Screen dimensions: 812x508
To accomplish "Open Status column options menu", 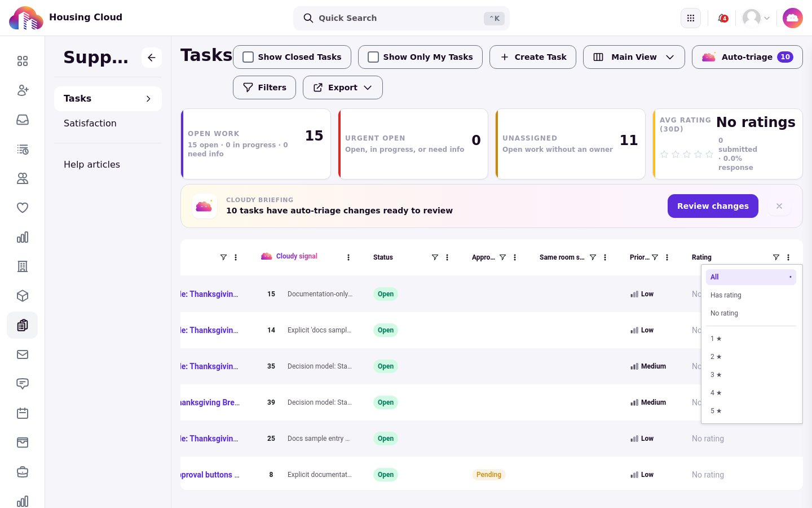I will click(x=447, y=257).
